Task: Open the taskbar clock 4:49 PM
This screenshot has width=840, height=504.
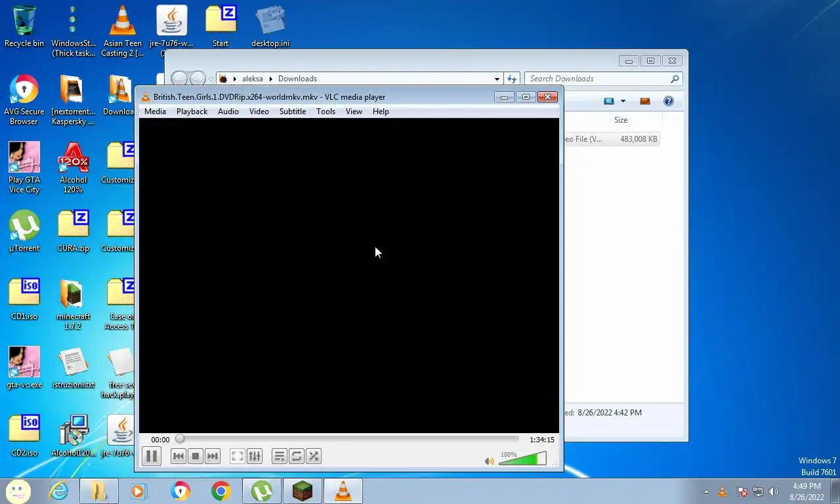Action: [807, 492]
